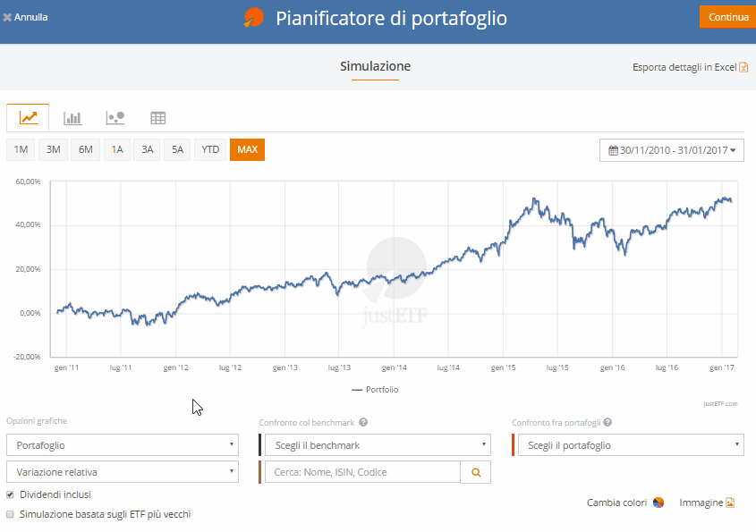Click the Immagine export icon
Image resolution: width=756 pixels, height=532 pixels.
730,502
